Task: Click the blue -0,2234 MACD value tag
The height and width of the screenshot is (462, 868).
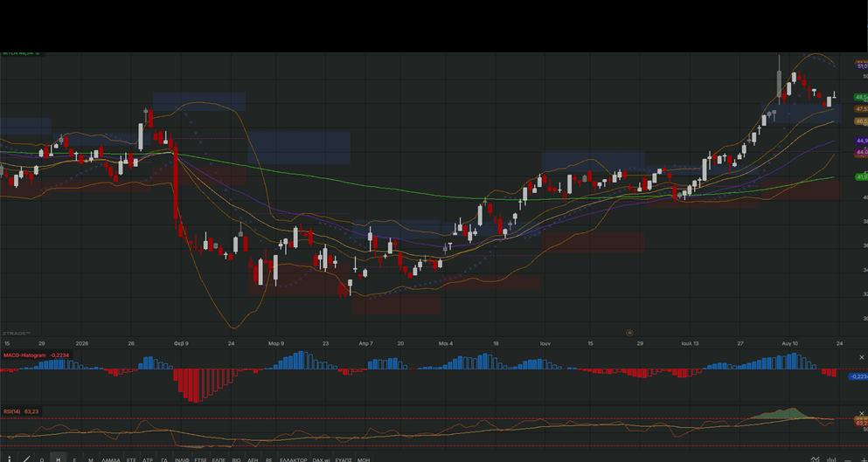Action: click(858, 376)
